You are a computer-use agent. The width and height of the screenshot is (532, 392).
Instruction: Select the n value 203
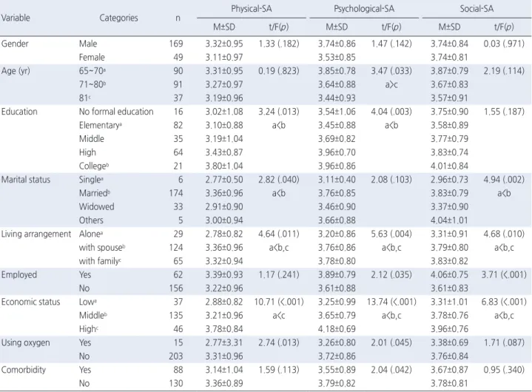176,356
